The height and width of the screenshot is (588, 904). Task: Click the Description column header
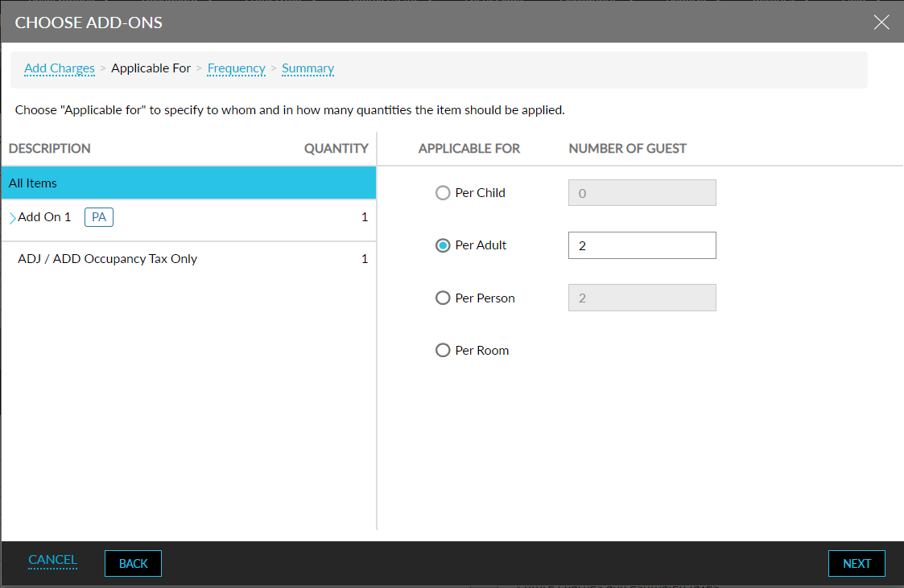pos(49,148)
